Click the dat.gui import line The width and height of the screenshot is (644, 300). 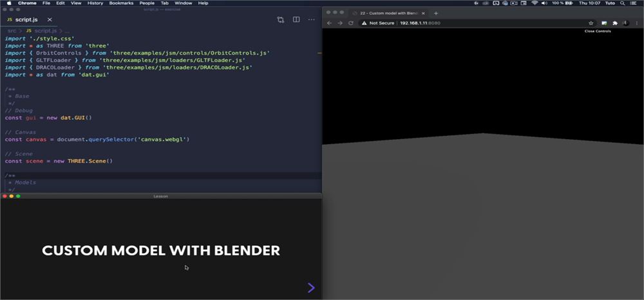coord(57,75)
